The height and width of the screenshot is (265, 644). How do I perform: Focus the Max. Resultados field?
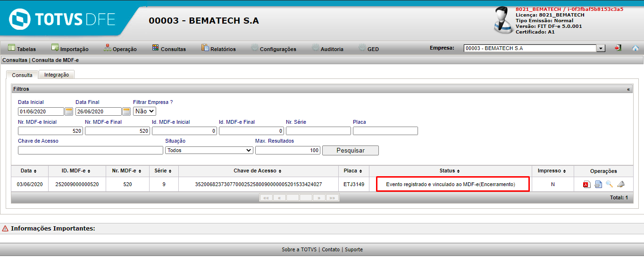pyautogui.click(x=288, y=150)
